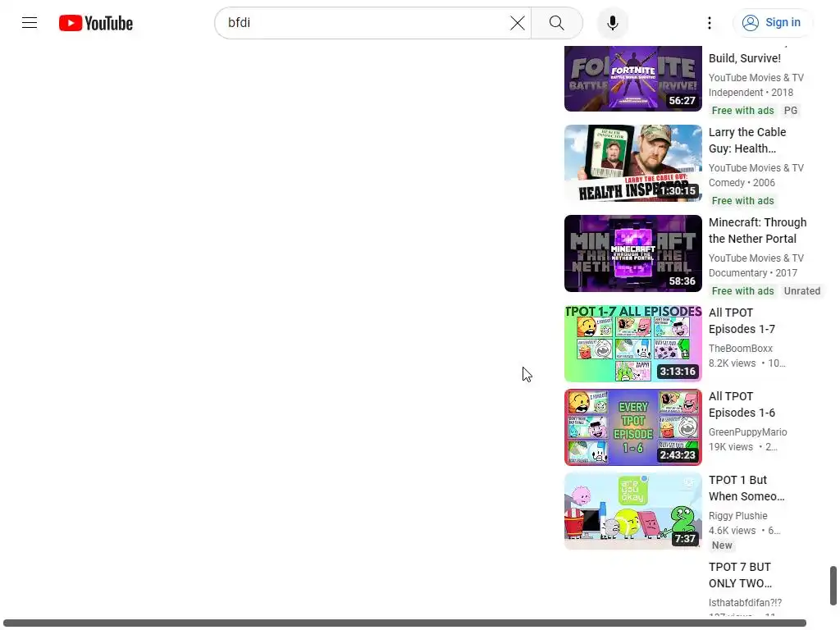840x630 pixels.
Task: Click 'Comedy • 2006' metadata text
Action: pos(742,183)
